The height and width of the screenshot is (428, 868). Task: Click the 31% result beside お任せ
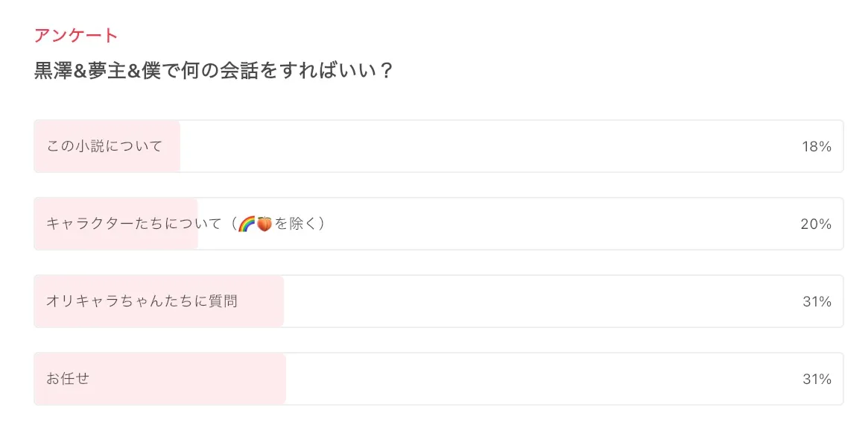tap(816, 380)
